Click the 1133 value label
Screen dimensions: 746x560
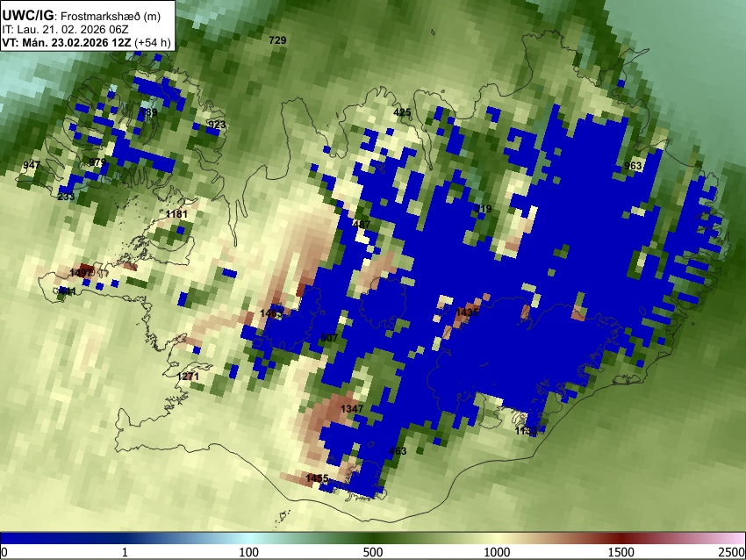tap(526, 431)
